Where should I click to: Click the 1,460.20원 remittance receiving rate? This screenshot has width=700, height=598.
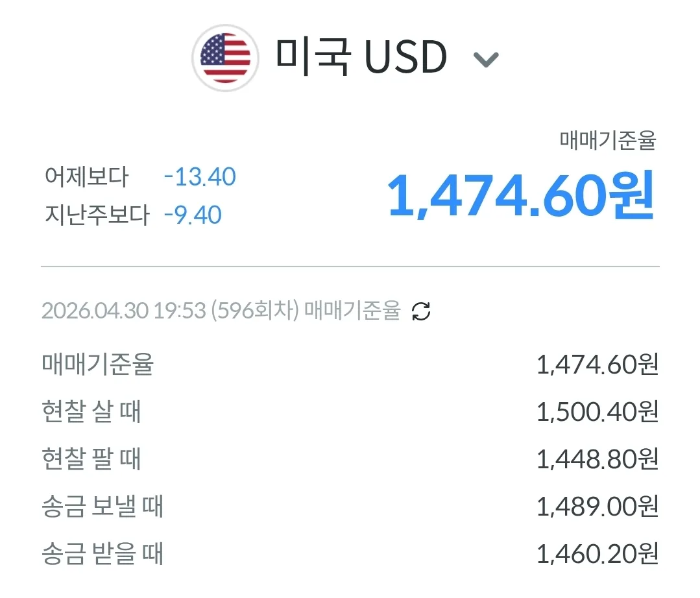[x=597, y=554]
